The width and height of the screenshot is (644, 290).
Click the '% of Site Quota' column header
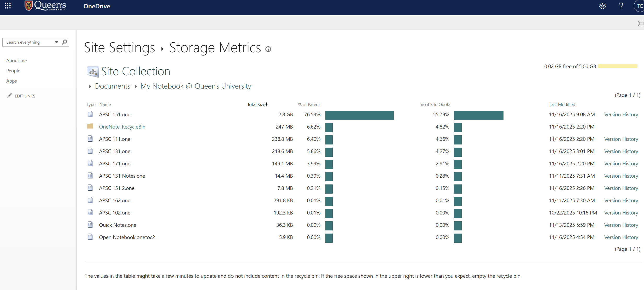pyautogui.click(x=435, y=105)
